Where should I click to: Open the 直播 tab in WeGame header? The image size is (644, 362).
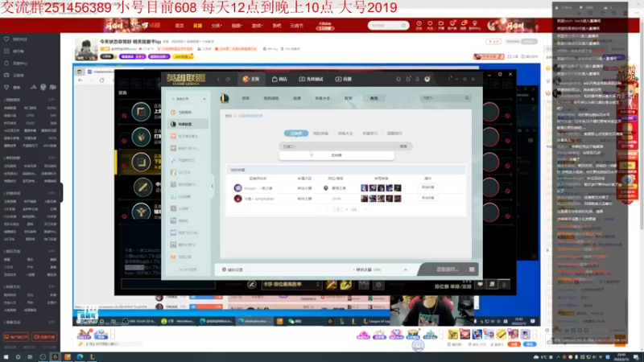point(344,79)
